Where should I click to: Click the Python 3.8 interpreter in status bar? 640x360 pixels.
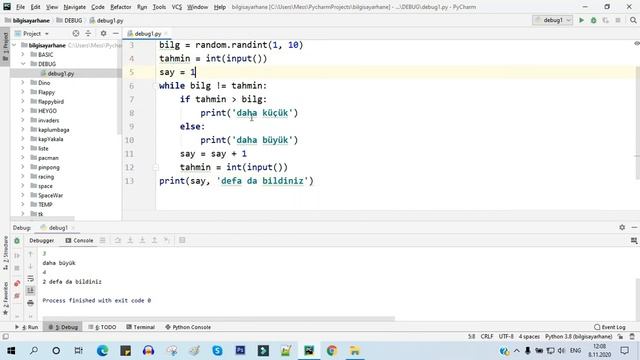[578, 337]
